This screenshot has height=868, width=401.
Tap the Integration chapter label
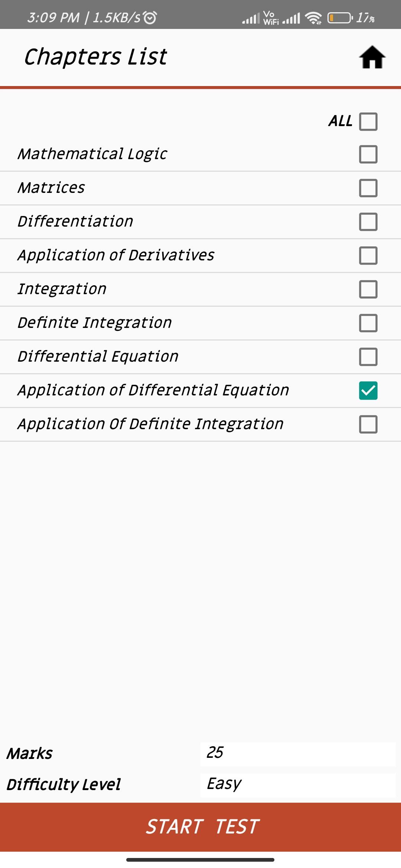pyautogui.click(x=62, y=289)
